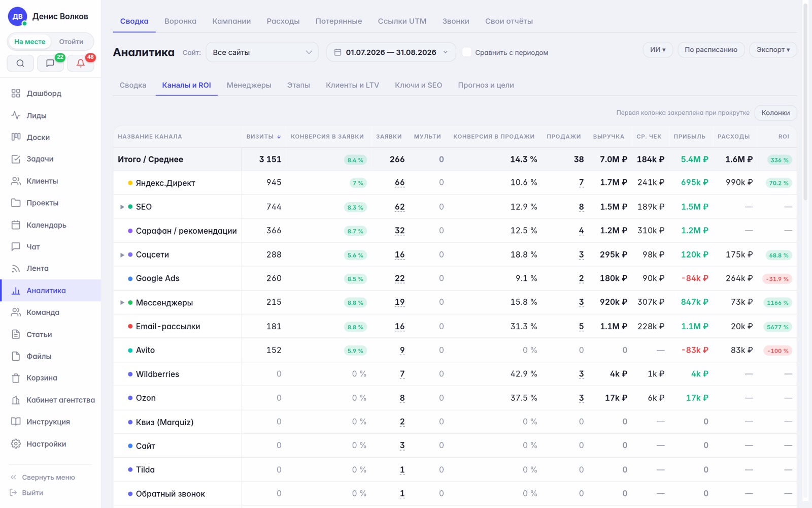Click the Команда team icon
This screenshot has width=812, height=508.
coord(16,312)
